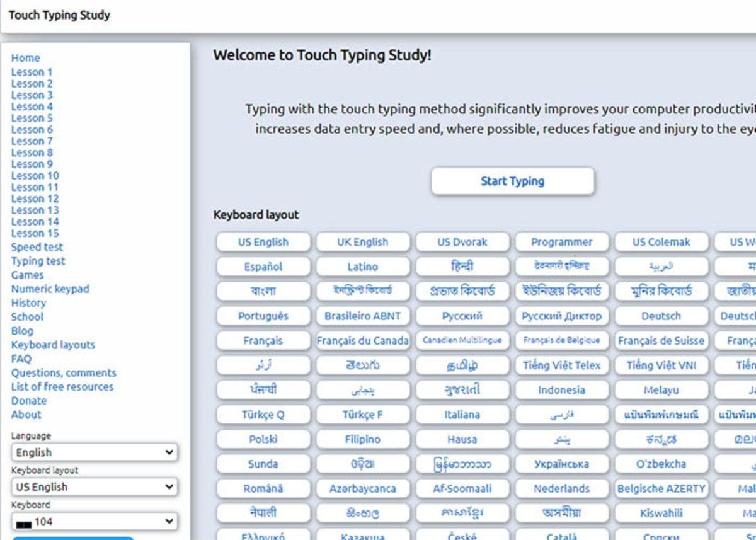756x540 pixels.
Task: Open the Donate page
Action: tap(28, 401)
